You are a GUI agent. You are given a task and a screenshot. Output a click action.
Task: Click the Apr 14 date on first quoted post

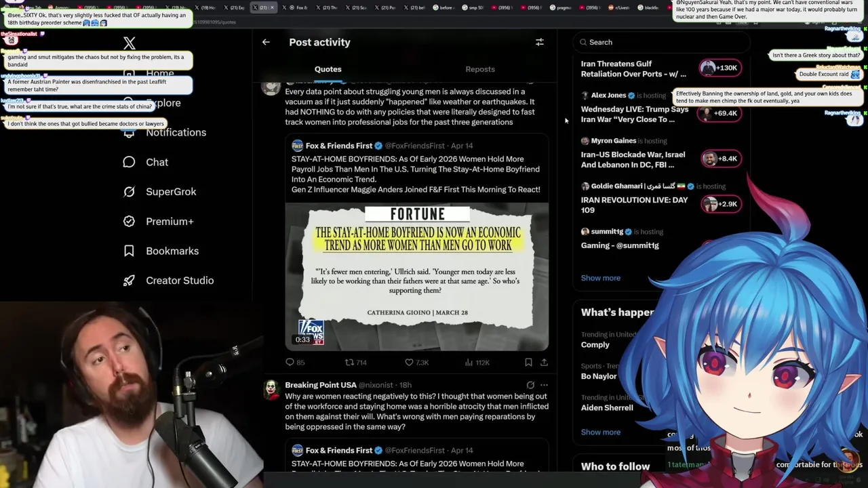coord(462,146)
